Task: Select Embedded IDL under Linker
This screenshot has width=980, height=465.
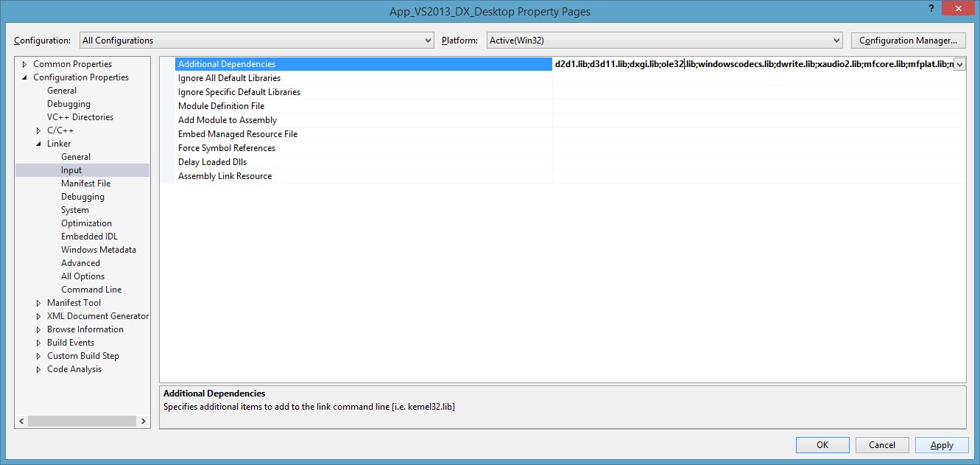Action: coord(89,237)
